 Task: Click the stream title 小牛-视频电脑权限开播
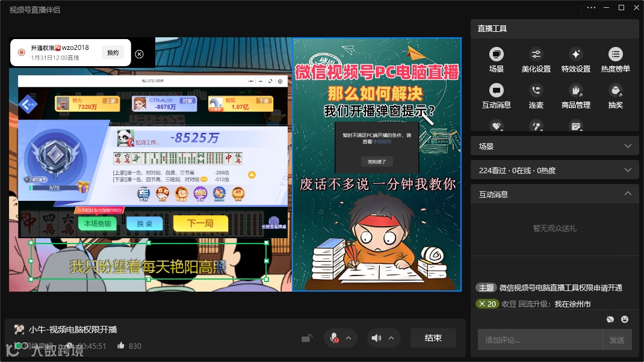(x=73, y=329)
